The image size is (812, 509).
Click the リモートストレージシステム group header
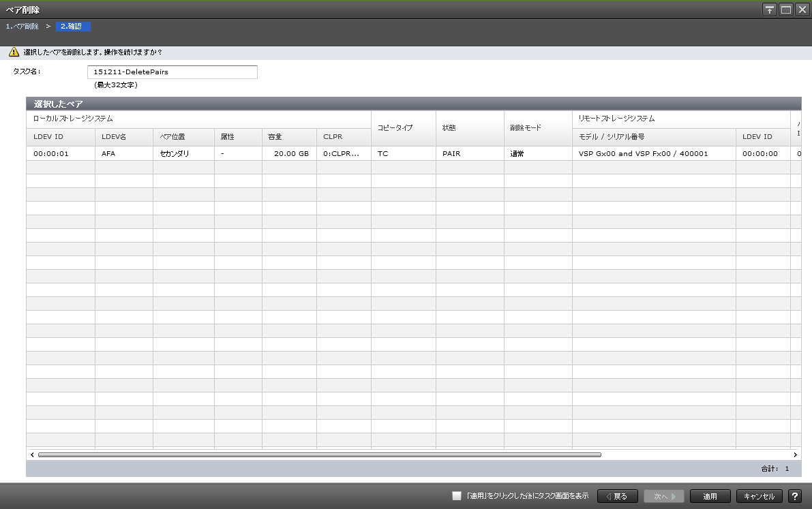point(681,119)
